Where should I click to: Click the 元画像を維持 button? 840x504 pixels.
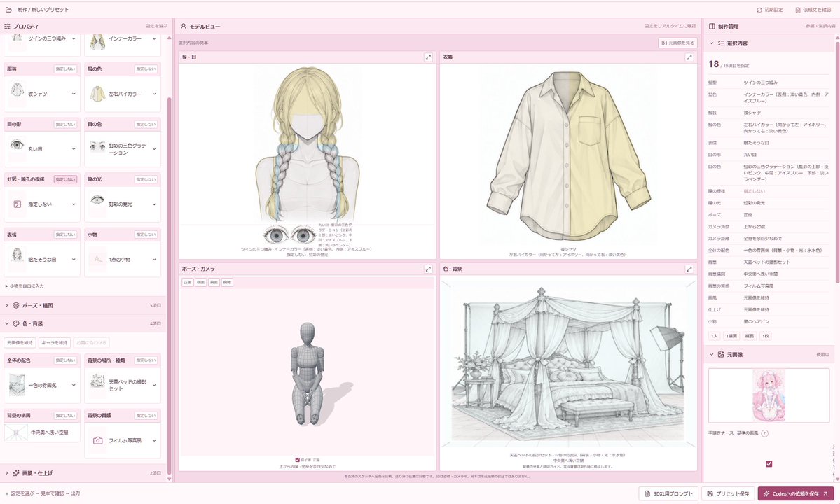[x=20, y=342]
